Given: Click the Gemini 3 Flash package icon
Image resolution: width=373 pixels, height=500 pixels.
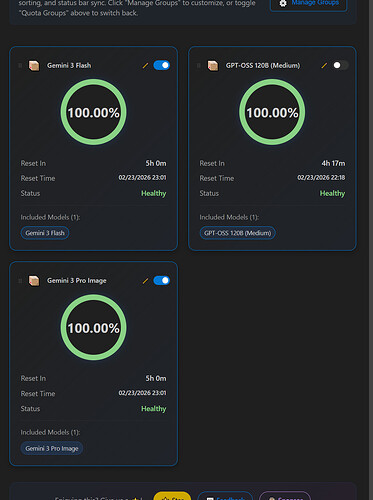Looking at the screenshot, I should [34, 66].
